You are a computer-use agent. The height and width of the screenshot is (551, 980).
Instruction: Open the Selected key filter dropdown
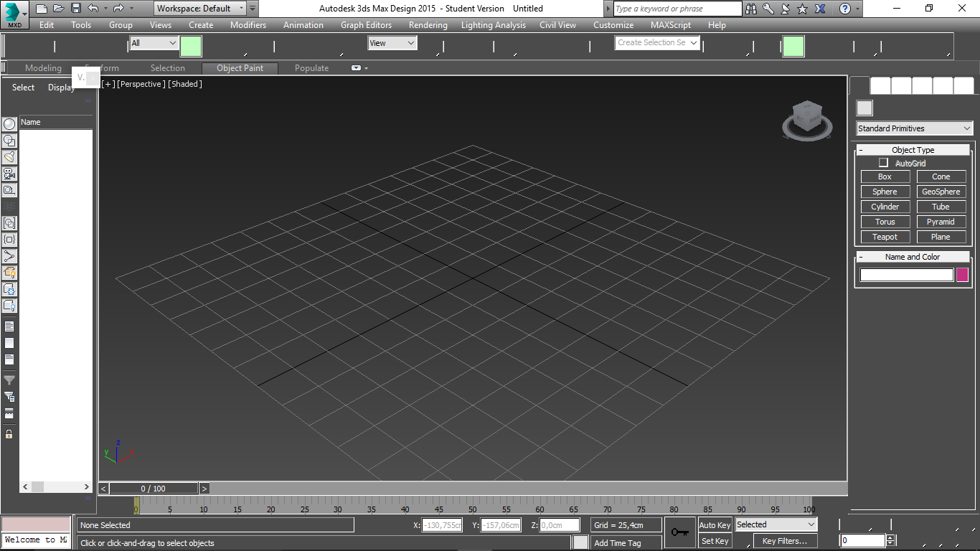tap(776, 525)
